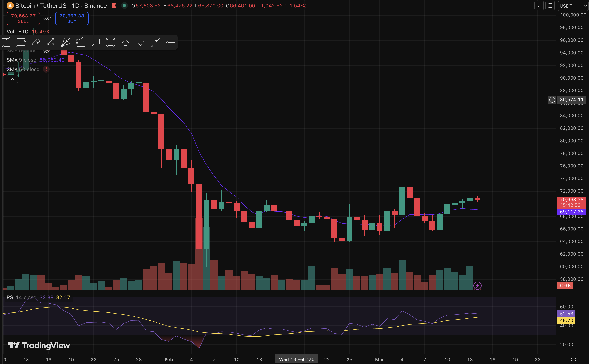Screen dimensions: 589x364
Task: Toggle the fullscreen frame button top right
Action: pyautogui.click(x=550, y=6)
